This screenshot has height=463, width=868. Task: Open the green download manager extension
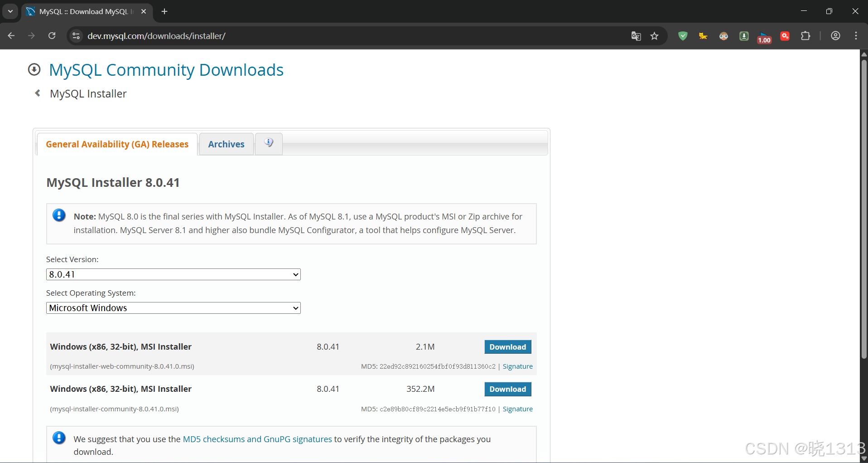[744, 36]
